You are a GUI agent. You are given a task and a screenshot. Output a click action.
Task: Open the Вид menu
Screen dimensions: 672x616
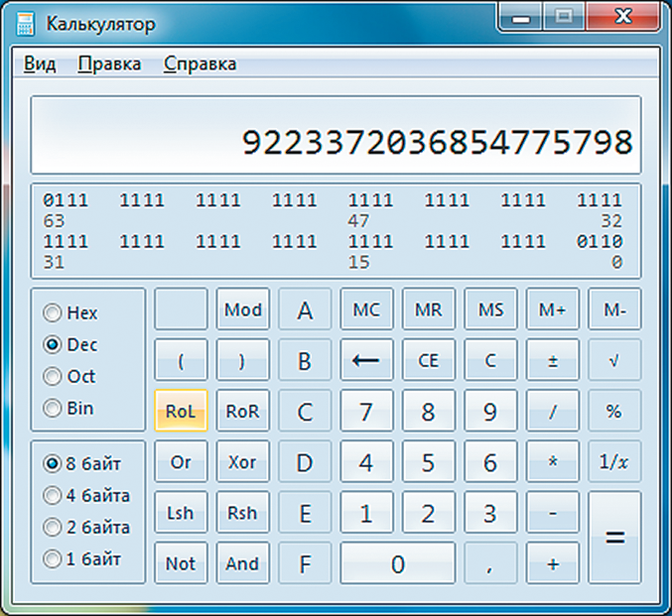click(x=40, y=64)
